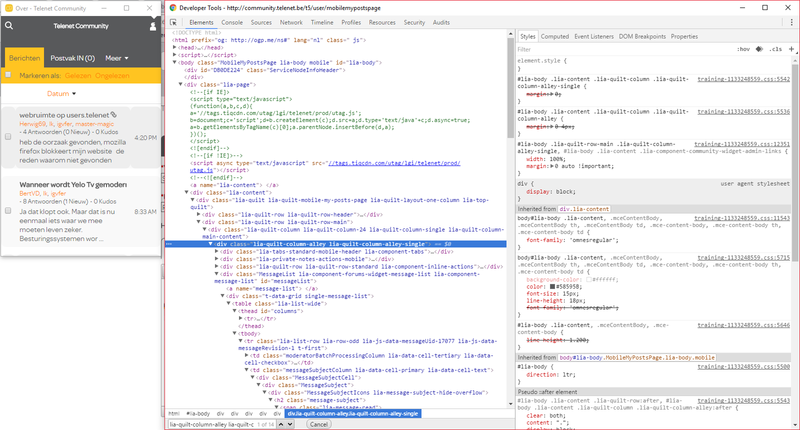Click the search icon in Telenet Community

click(9, 26)
